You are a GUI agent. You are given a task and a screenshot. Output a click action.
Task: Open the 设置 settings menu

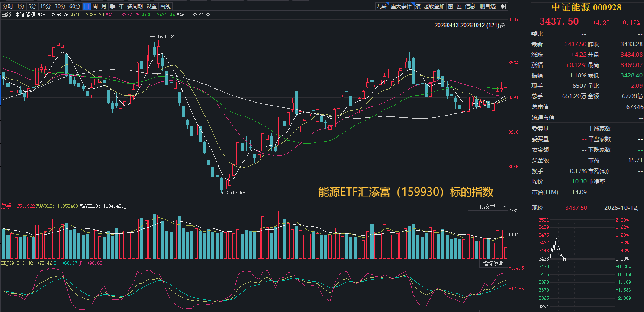pos(151,6)
